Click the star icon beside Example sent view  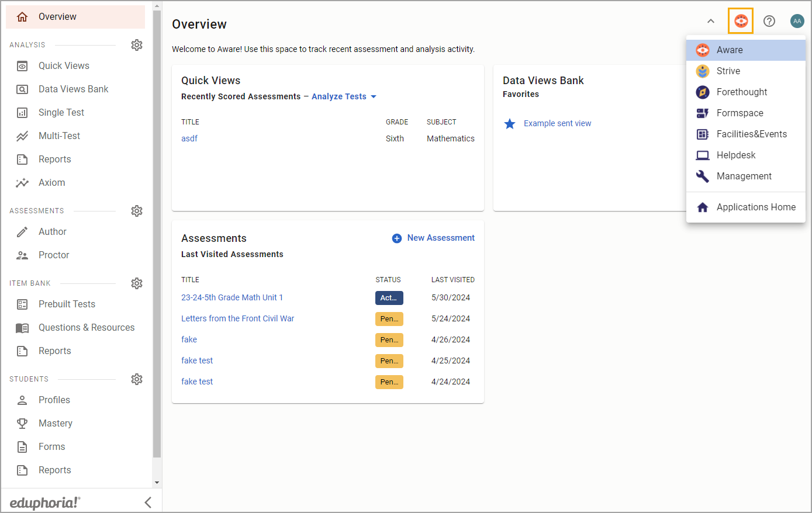point(510,124)
